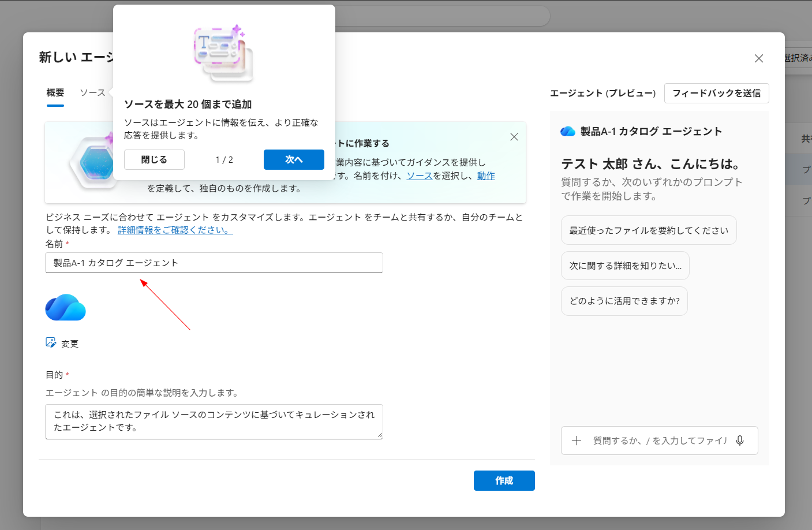Click the ソース link in the banner
This screenshot has height=530, width=812.
point(420,176)
